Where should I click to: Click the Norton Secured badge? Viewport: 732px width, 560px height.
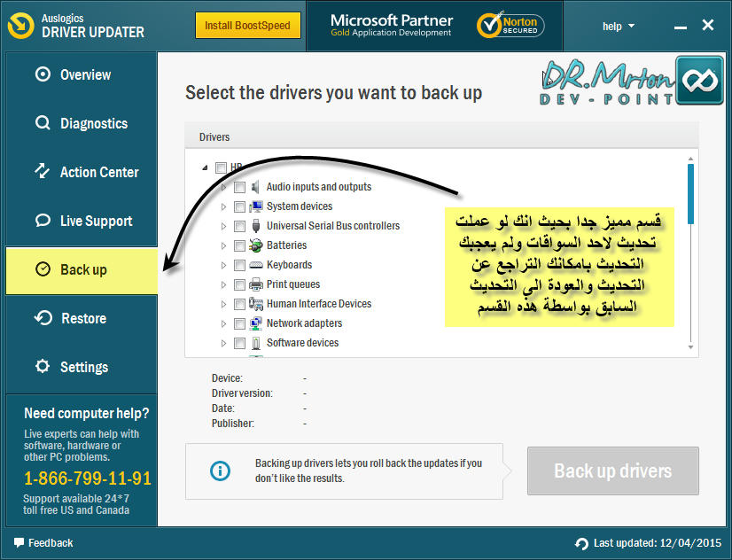click(x=510, y=25)
